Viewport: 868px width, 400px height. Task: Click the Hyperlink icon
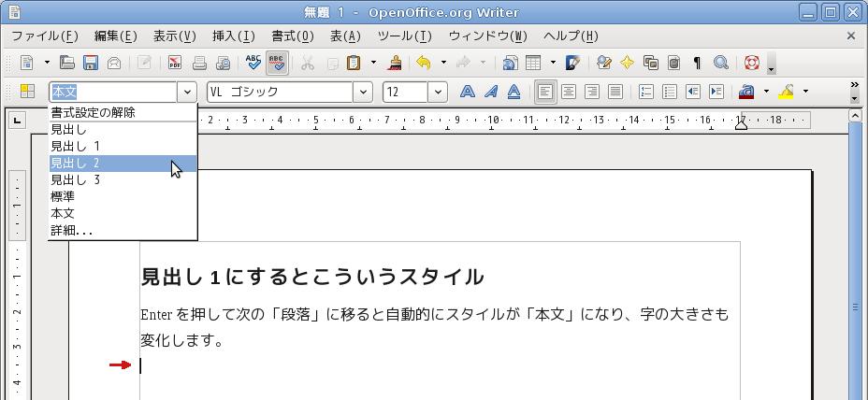510,63
